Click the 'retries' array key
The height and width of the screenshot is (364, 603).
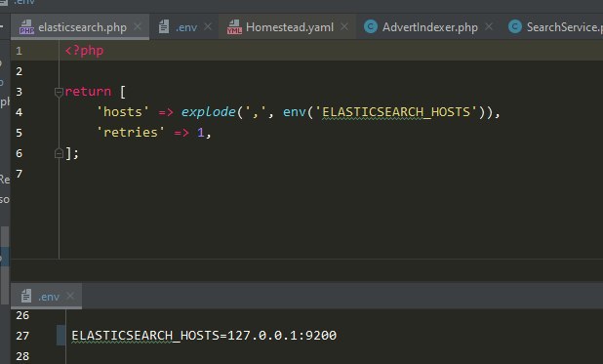tap(131, 133)
